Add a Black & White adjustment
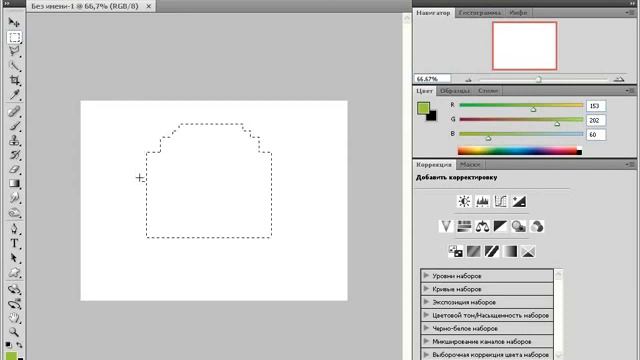640x360 pixels. point(500,226)
